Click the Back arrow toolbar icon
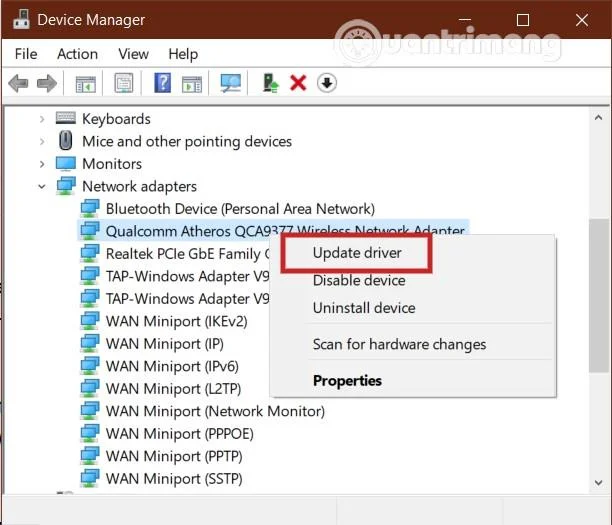The width and height of the screenshot is (612, 525). 18,83
